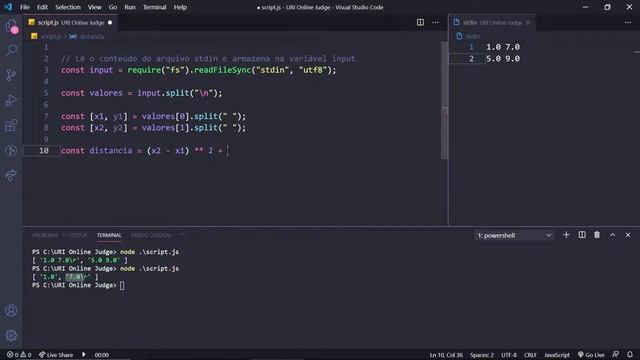The image size is (640, 360).
Task: Click line 3 'const input = require' code
Action: click(198, 70)
